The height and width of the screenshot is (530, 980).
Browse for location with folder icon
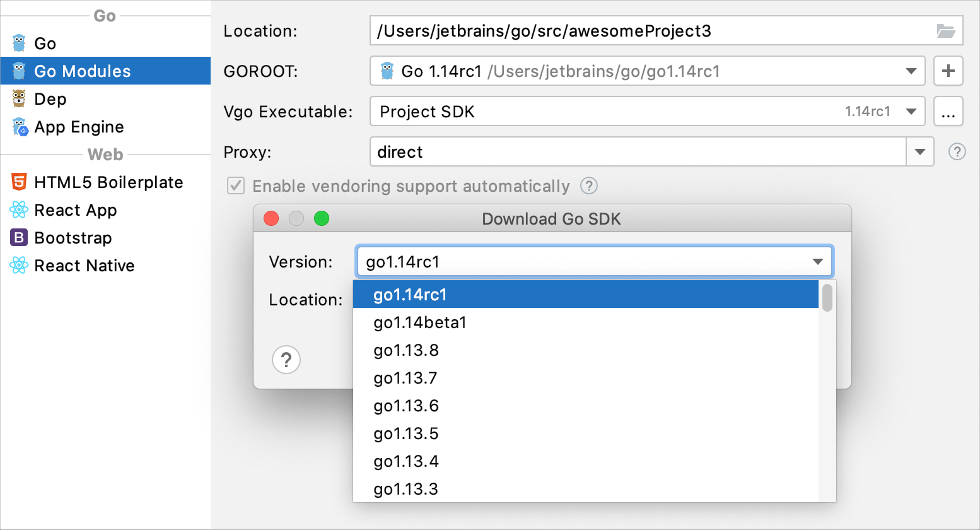[x=946, y=31]
